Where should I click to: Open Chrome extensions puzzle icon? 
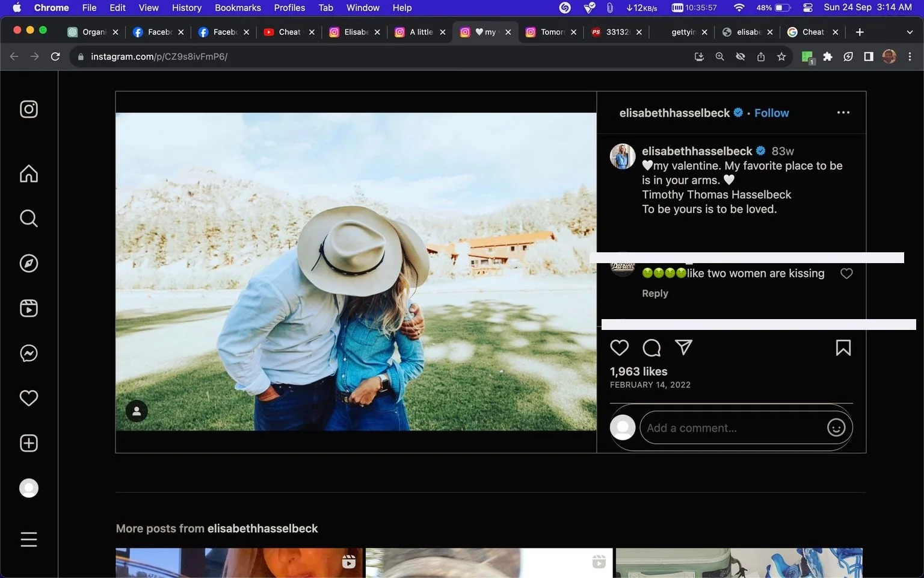click(x=828, y=56)
